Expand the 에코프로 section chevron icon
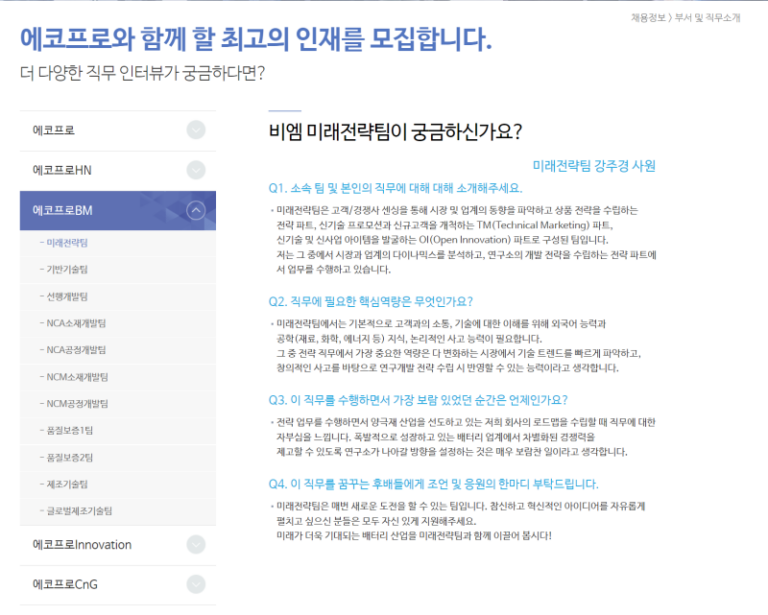Image resolution: width=768 pixels, height=615 pixels. coord(196,130)
